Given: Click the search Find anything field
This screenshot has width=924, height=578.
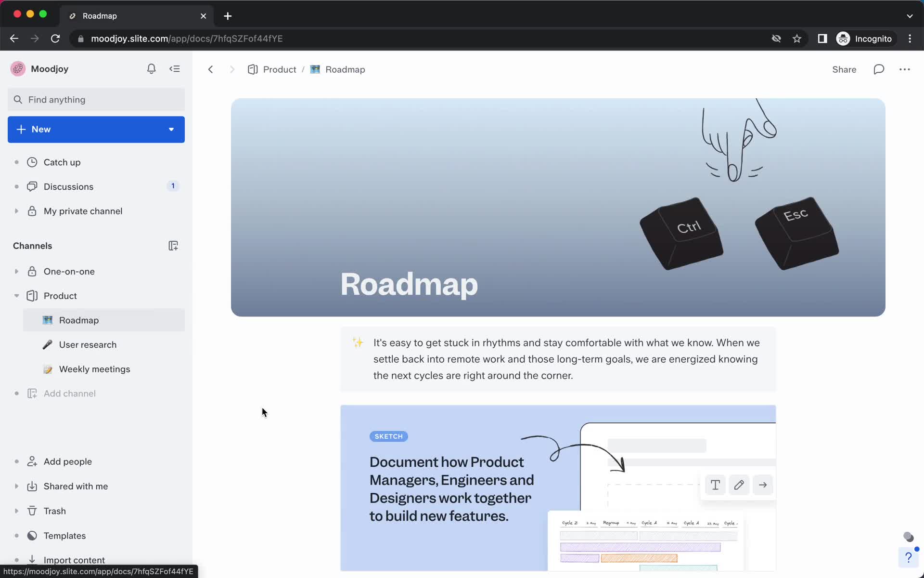Looking at the screenshot, I should point(96,99).
